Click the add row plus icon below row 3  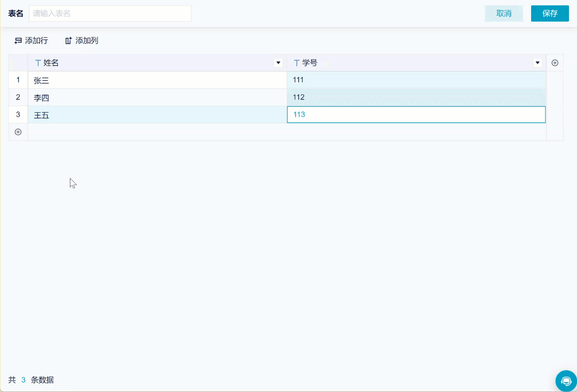pyautogui.click(x=18, y=132)
